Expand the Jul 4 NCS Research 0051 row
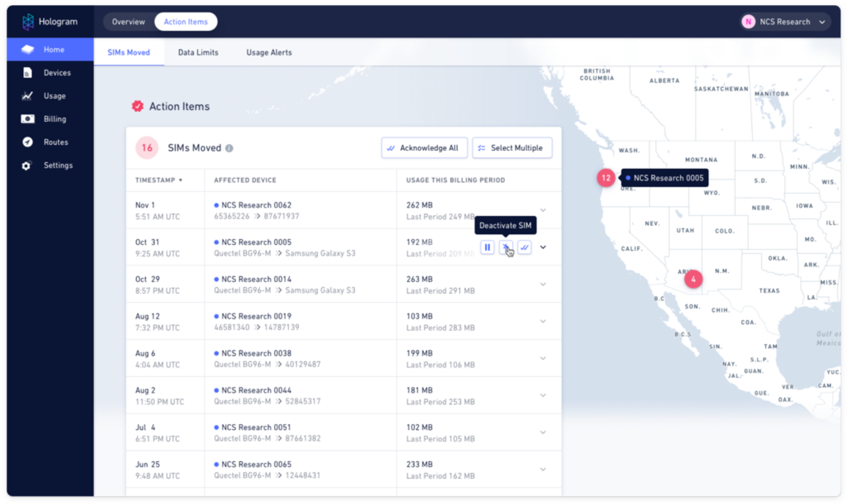This screenshot has width=847, height=504. (x=543, y=433)
